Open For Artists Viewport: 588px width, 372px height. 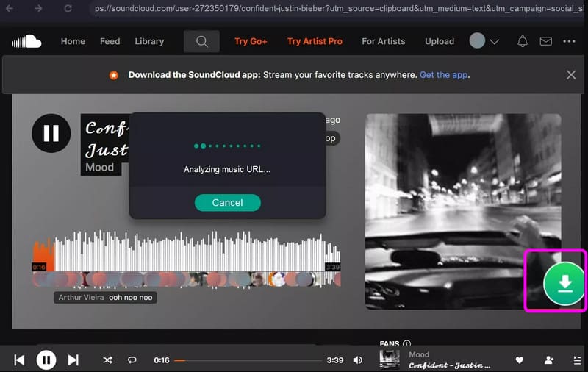383,41
